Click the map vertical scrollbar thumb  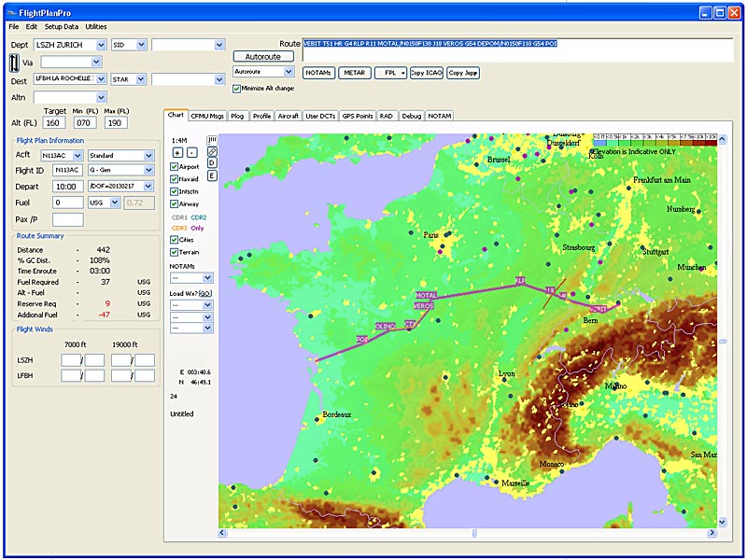[722, 341]
